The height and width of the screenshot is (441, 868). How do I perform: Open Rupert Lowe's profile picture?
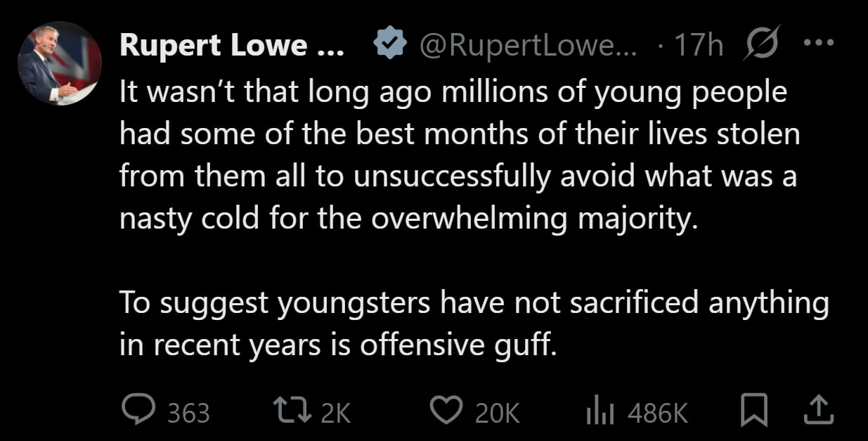[x=60, y=64]
